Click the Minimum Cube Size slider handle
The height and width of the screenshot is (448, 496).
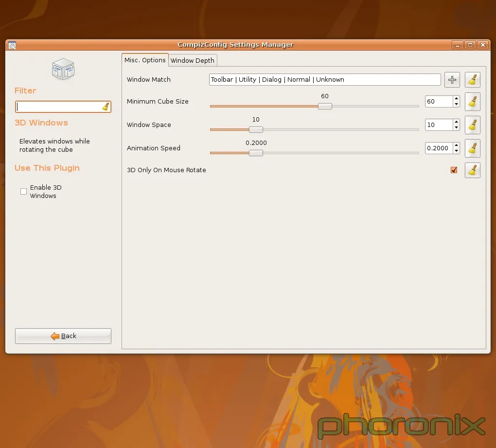tap(325, 107)
